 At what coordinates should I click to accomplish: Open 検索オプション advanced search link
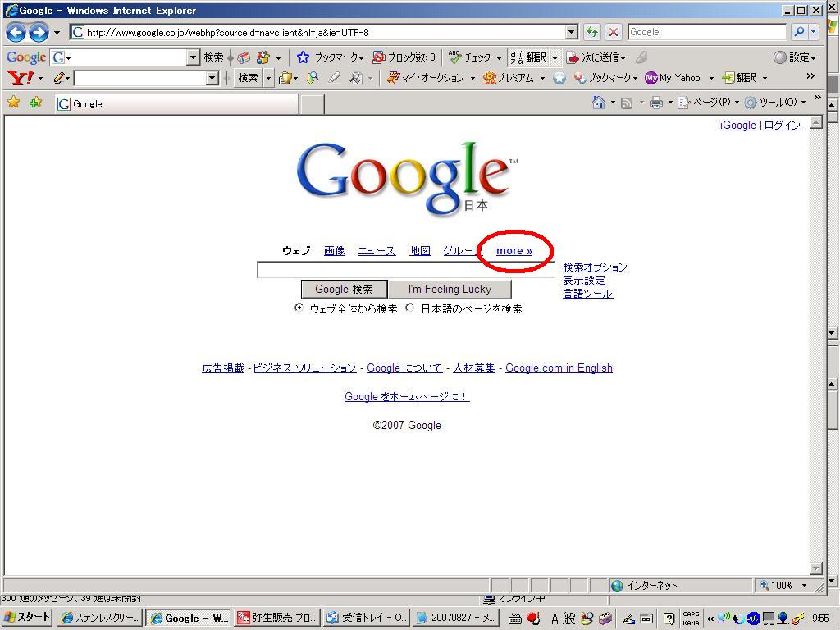[x=596, y=267]
